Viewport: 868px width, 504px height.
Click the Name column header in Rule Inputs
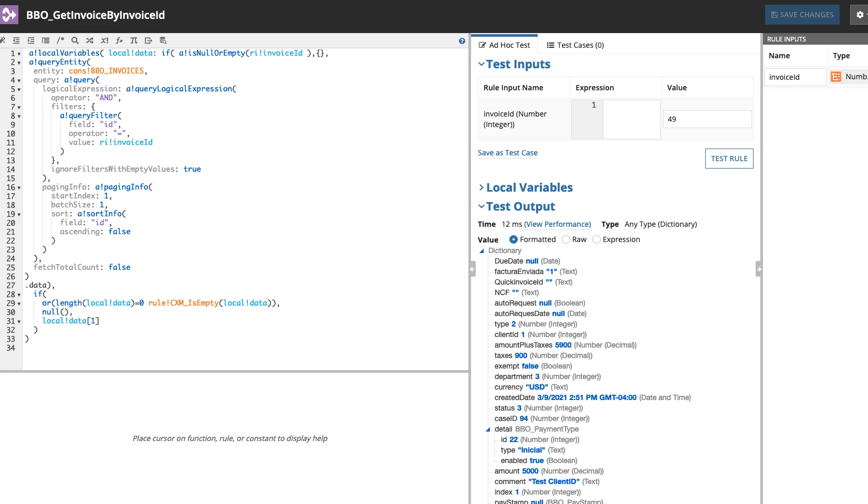(779, 56)
